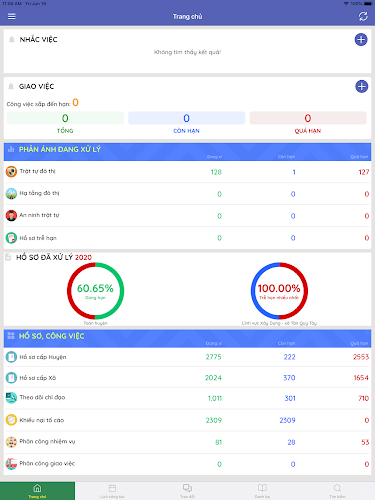Open Hồ sơ cấp Xã icon

tap(11, 378)
